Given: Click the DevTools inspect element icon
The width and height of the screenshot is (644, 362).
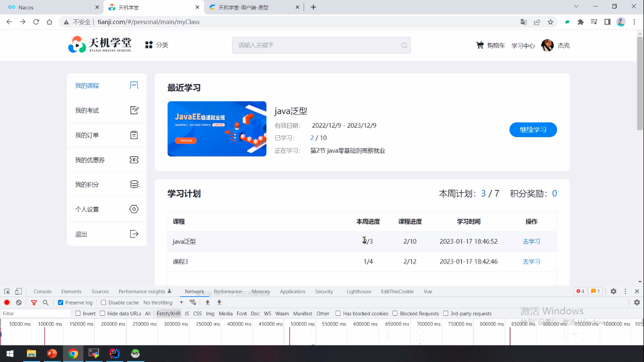Looking at the screenshot, I should (7, 291).
